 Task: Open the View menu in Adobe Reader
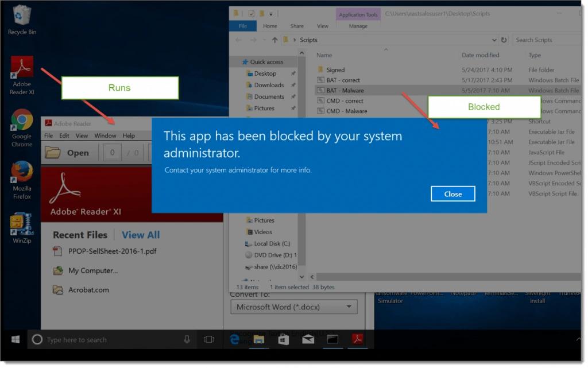[x=82, y=135]
